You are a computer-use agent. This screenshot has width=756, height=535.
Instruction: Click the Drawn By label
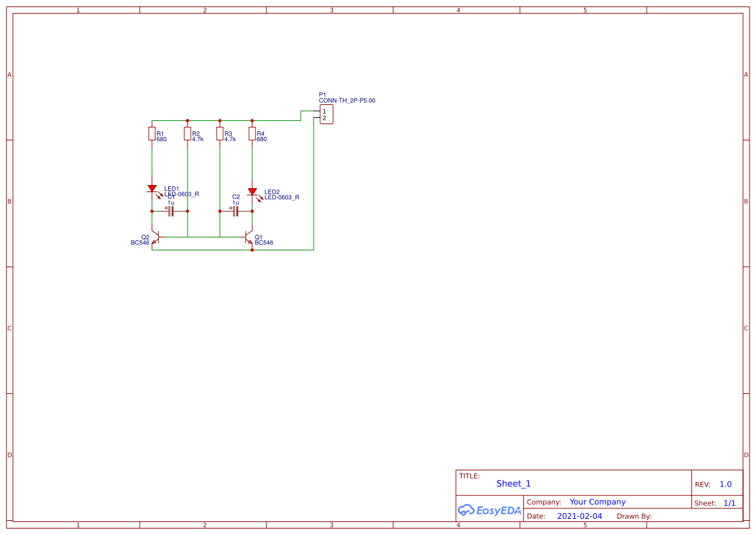click(634, 516)
